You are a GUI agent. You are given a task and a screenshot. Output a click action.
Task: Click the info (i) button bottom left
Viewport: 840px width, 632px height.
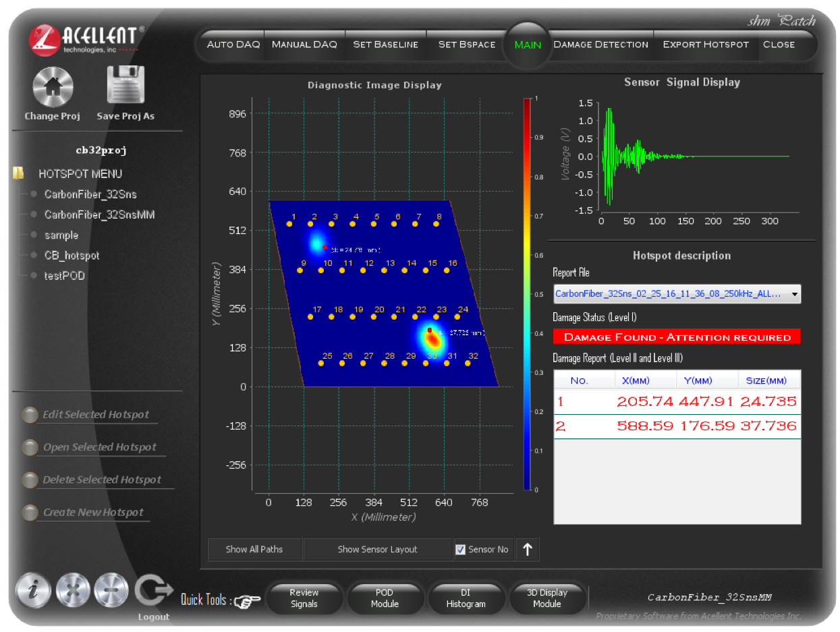[x=32, y=591]
